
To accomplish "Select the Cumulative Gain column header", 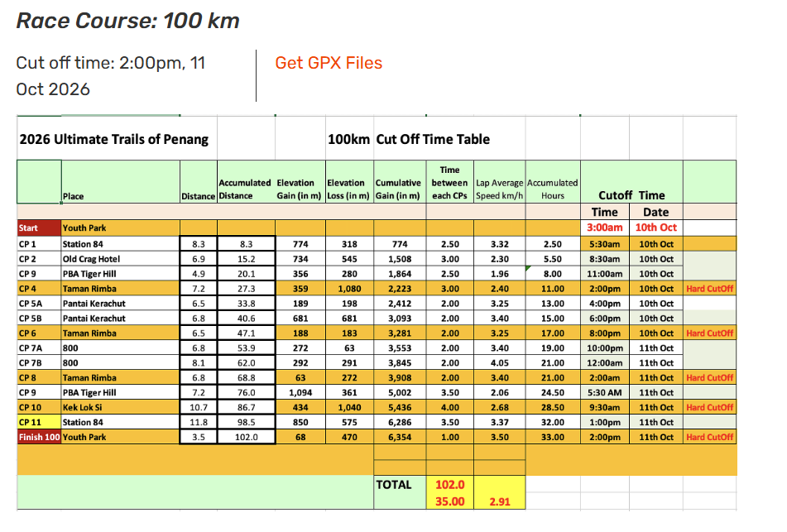I will click(x=399, y=189).
